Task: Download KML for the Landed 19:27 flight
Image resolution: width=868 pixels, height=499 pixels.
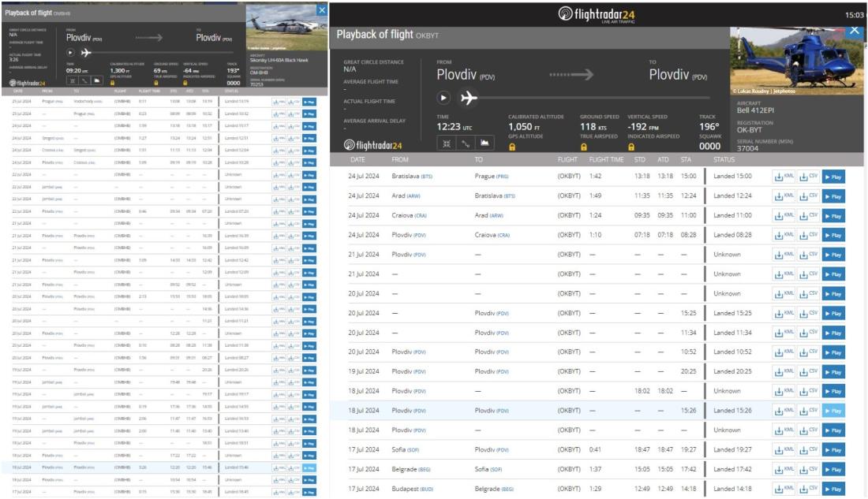Action: coord(784,450)
